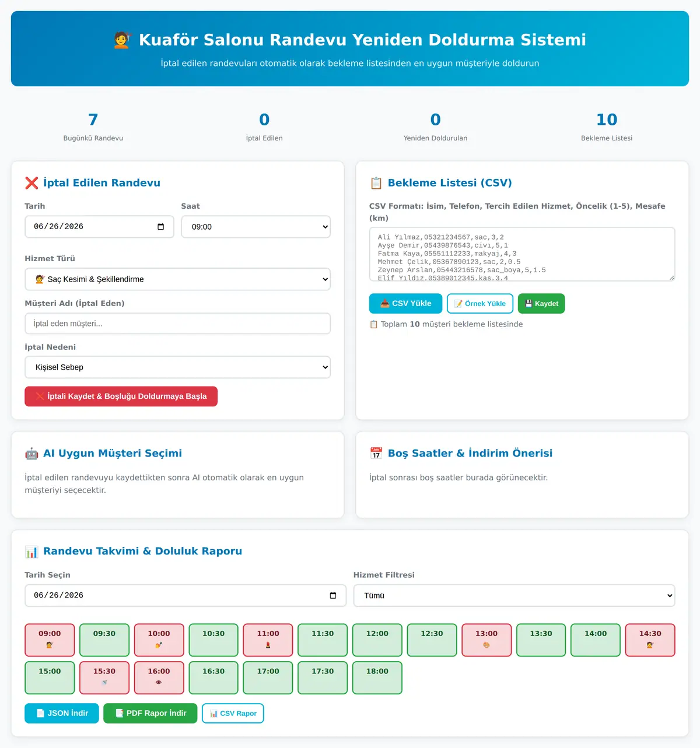Image resolution: width=700 pixels, height=748 pixels.
Task: Click İptali Kaydet & Boşluğu Doldurmaya Başla
Action: [121, 396]
